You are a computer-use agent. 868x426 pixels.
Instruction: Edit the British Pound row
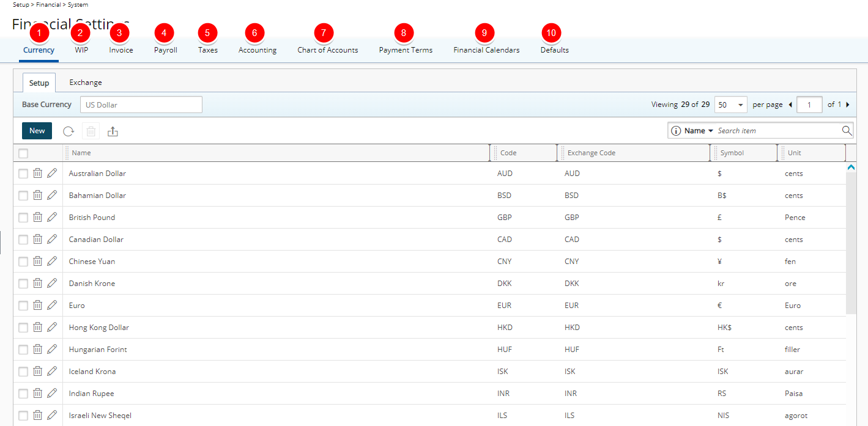[x=52, y=217]
